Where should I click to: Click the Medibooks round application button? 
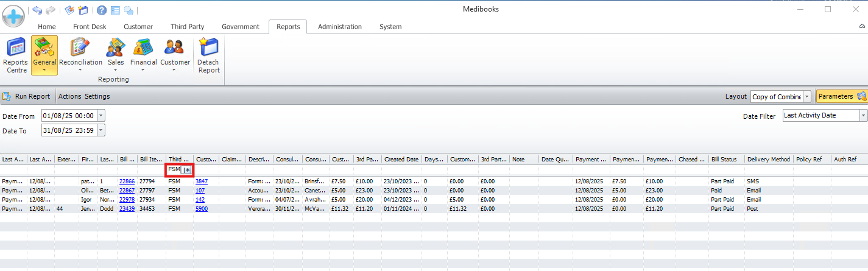13,15
